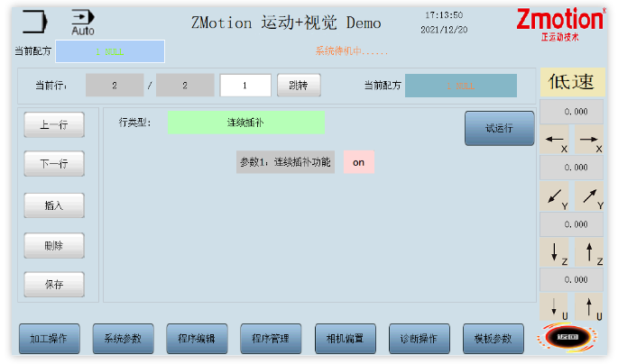Click the round orange home/reset button

(567, 337)
